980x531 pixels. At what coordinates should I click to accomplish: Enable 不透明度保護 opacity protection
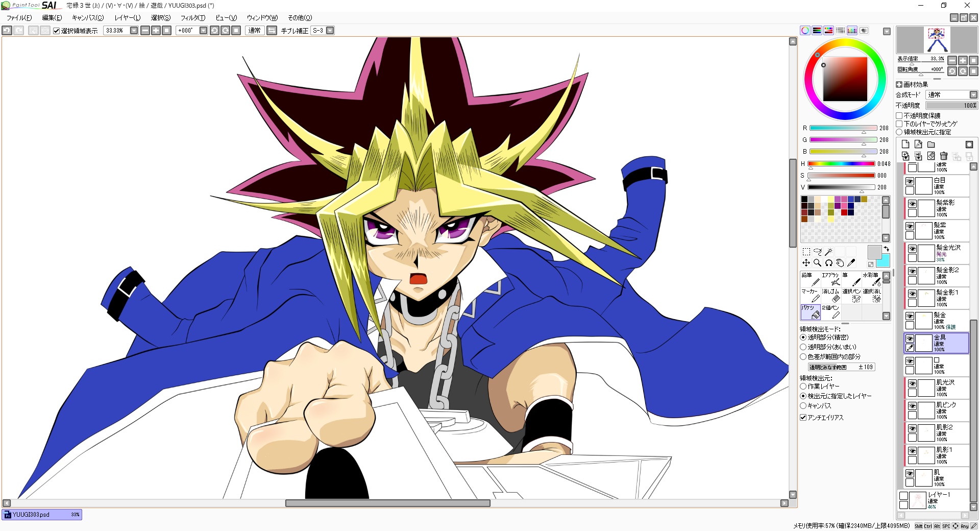(x=899, y=116)
